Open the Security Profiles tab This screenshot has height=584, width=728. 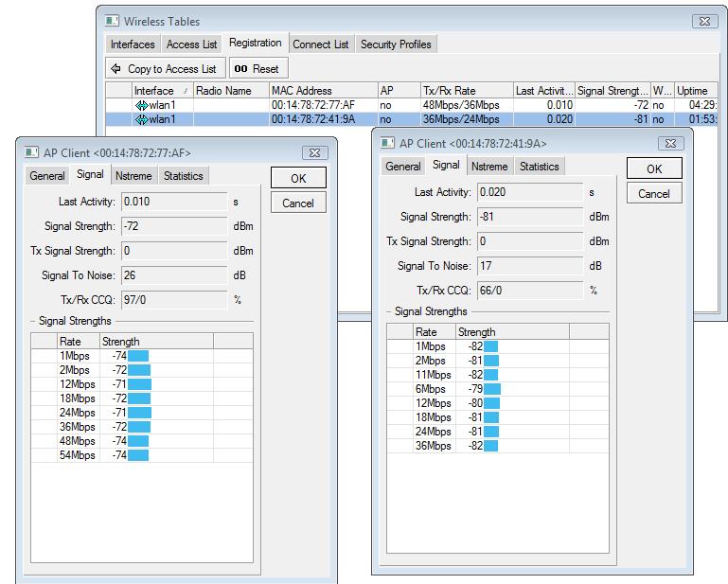click(x=396, y=44)
